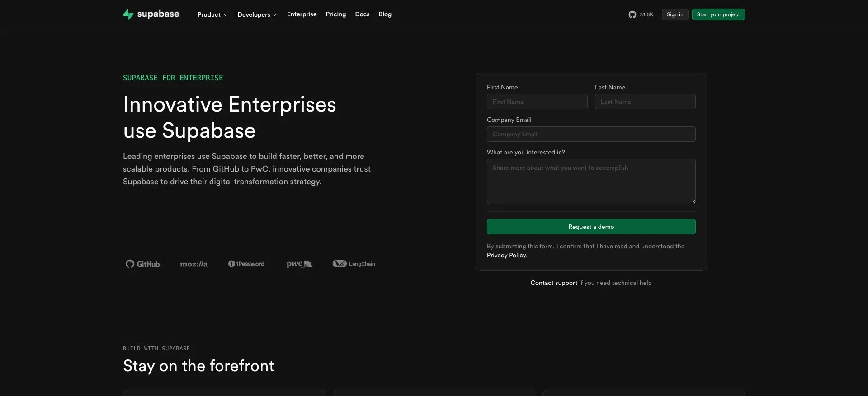The image size is (868, 396).
Task: Open the Enterprise nav item
Action: coord(302,14)
